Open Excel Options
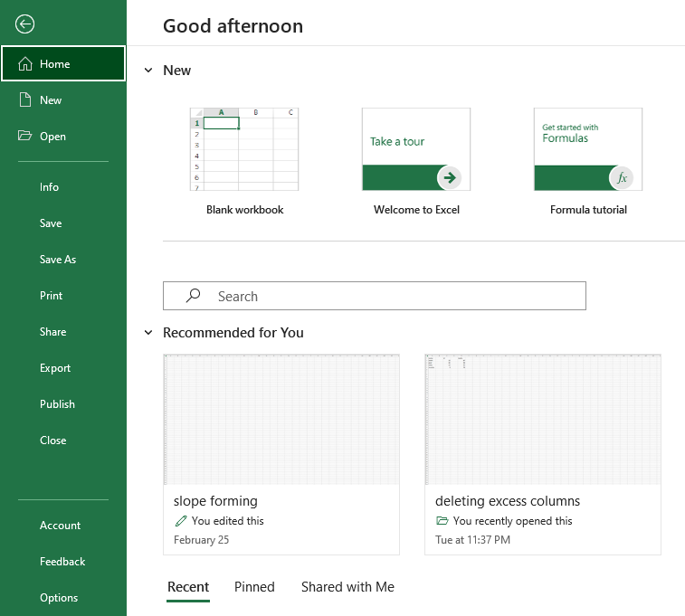 point(59,598)
